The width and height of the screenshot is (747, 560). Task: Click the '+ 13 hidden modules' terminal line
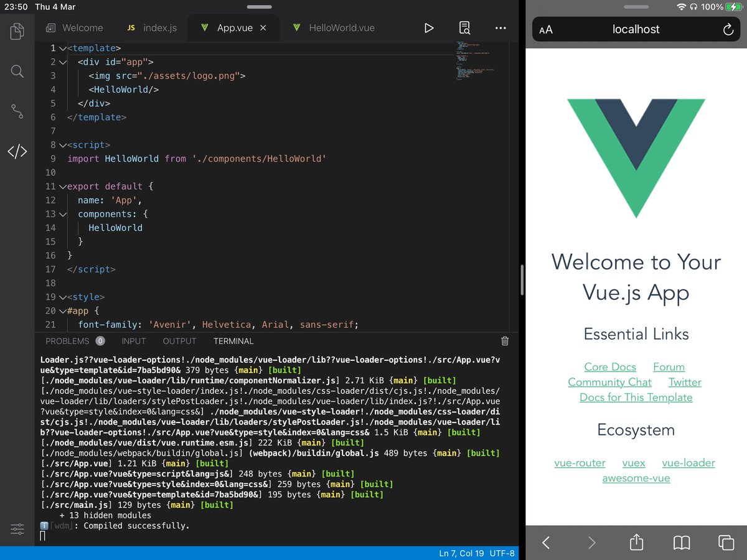coord(105,515)
